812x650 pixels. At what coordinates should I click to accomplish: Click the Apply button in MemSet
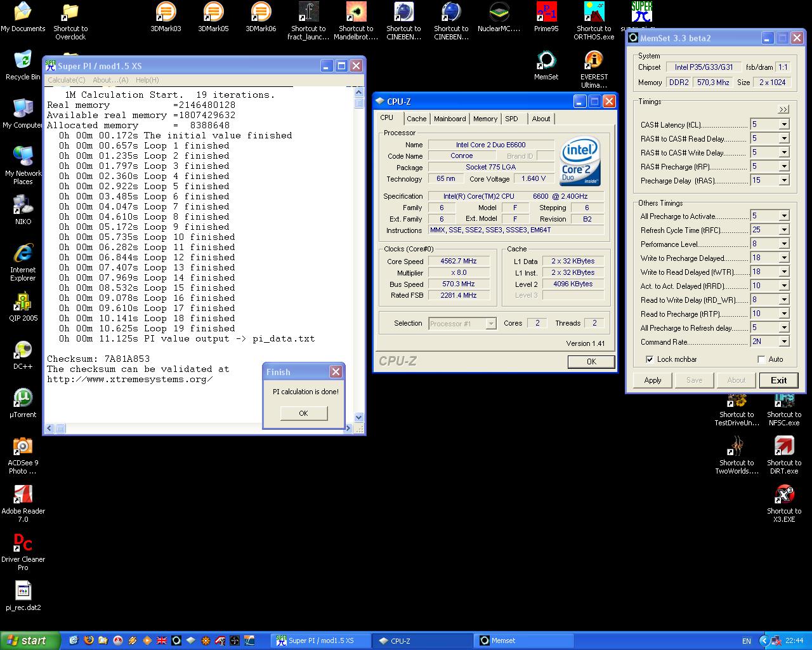tap(653, 380)
